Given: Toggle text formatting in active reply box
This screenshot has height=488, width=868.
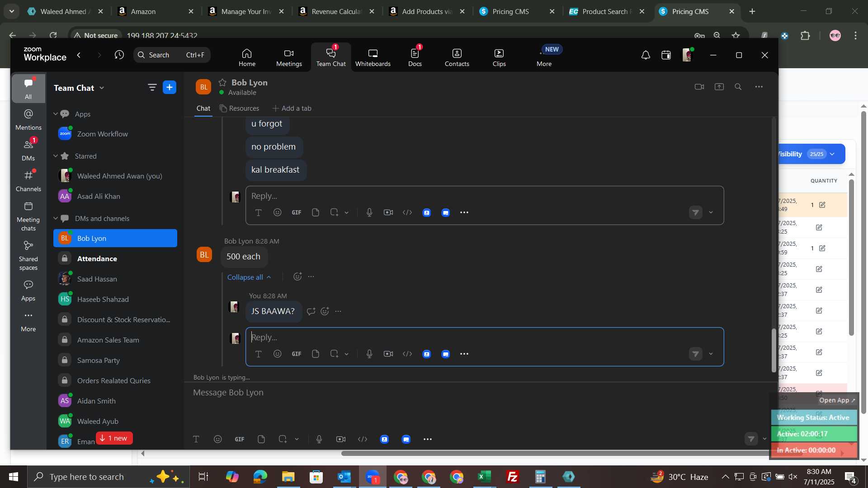Looking at the screenshot, I should pyautogui.click(x=258, y=354).
